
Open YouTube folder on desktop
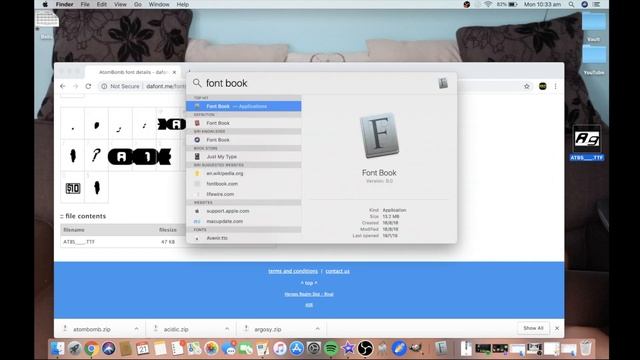tap(594, 61)
